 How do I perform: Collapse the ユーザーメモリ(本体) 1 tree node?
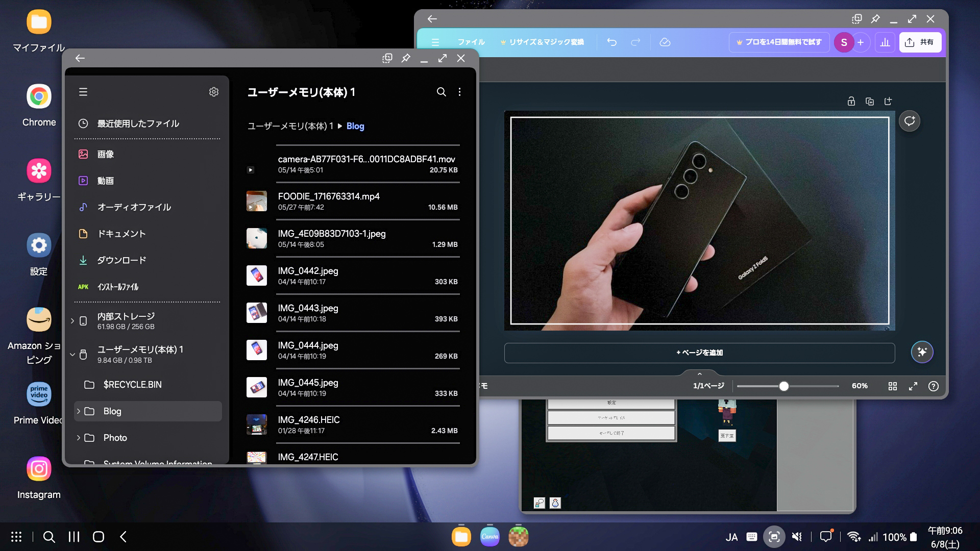[72, 355]
